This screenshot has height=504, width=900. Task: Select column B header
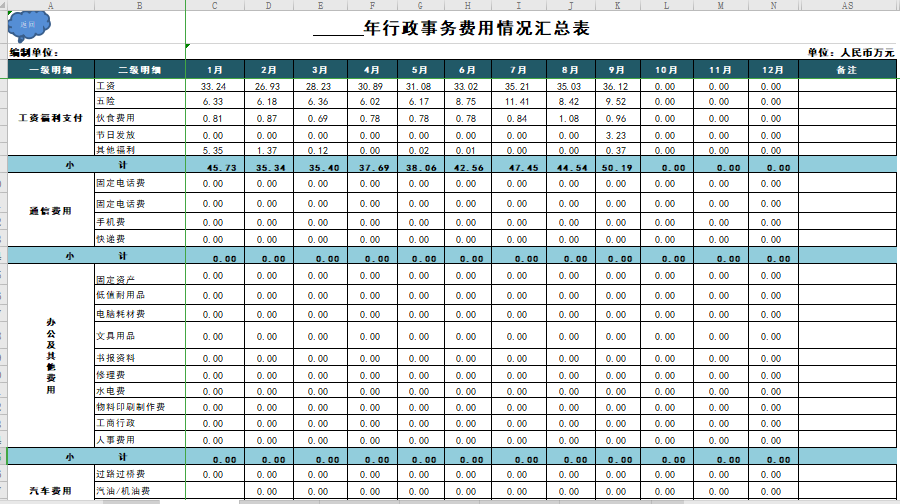[x=139, y=5]
